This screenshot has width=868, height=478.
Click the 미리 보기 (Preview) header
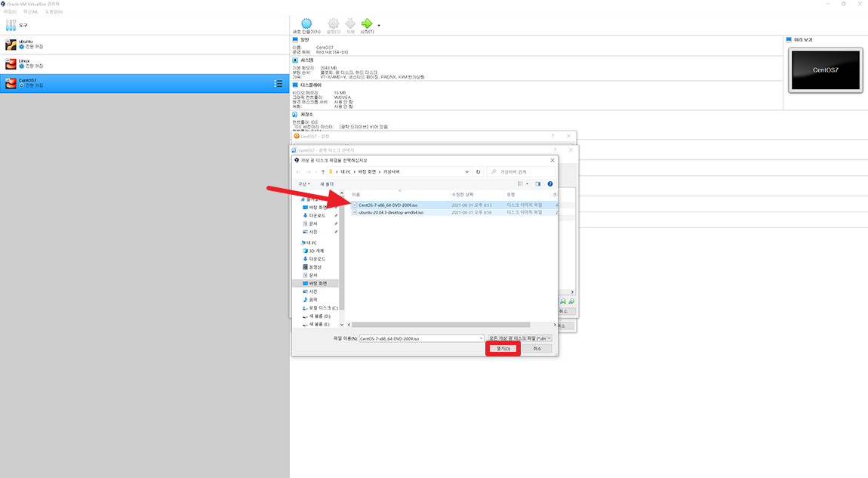[x=803, y=40]
